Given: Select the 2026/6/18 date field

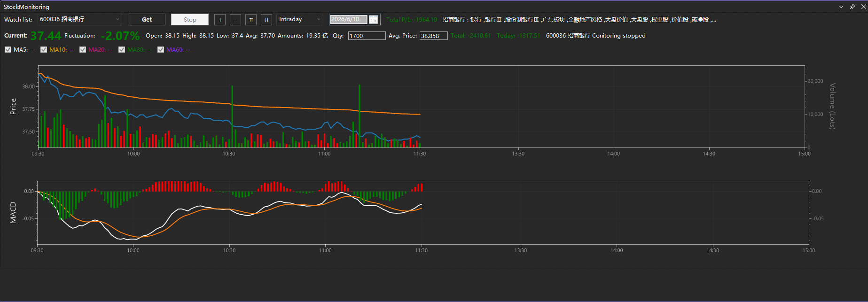Looking at the screenshot, I should 349,19.
